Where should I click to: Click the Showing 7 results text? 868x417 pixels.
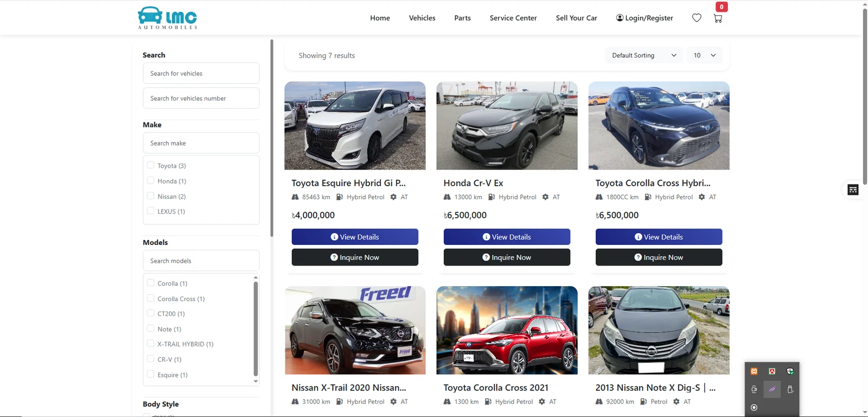pos(327,55)
